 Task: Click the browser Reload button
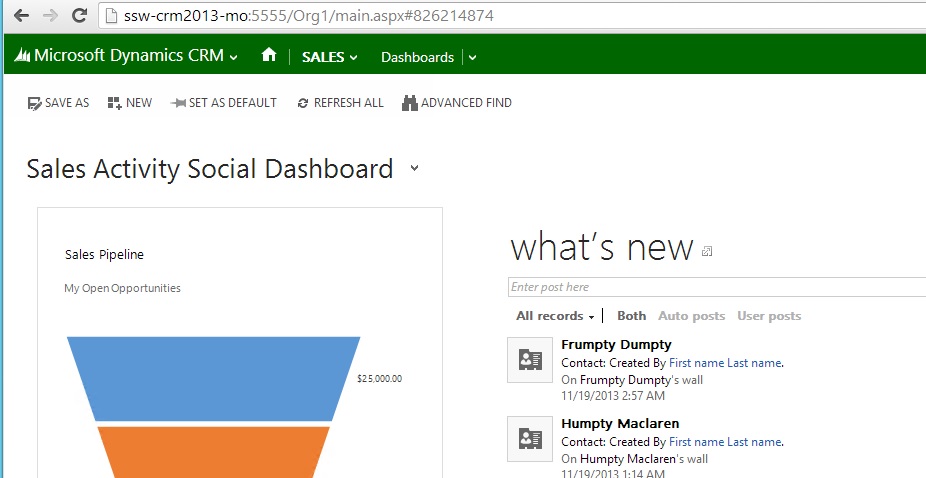click(79, 17)
